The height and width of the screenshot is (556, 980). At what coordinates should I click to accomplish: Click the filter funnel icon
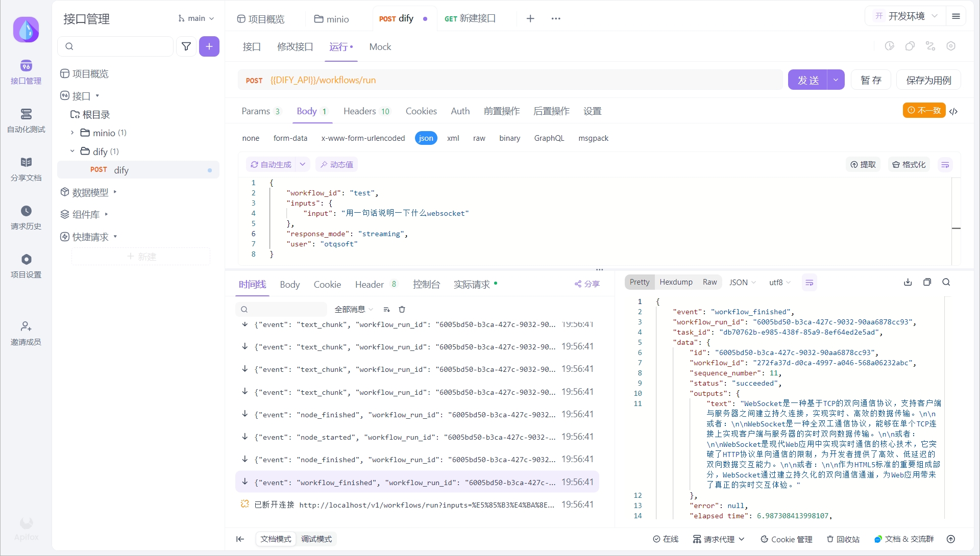(x=186, y=46)
